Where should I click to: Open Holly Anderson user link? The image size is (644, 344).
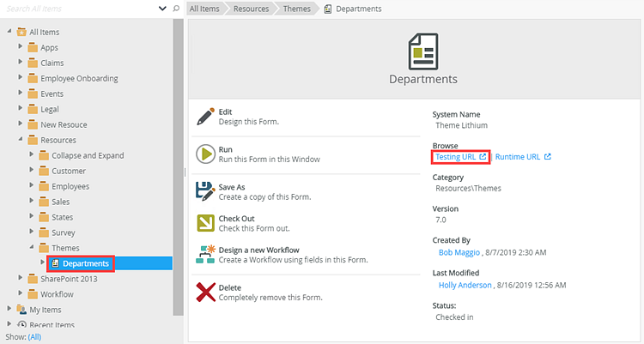pyautogui.click(x=465, y=285)
